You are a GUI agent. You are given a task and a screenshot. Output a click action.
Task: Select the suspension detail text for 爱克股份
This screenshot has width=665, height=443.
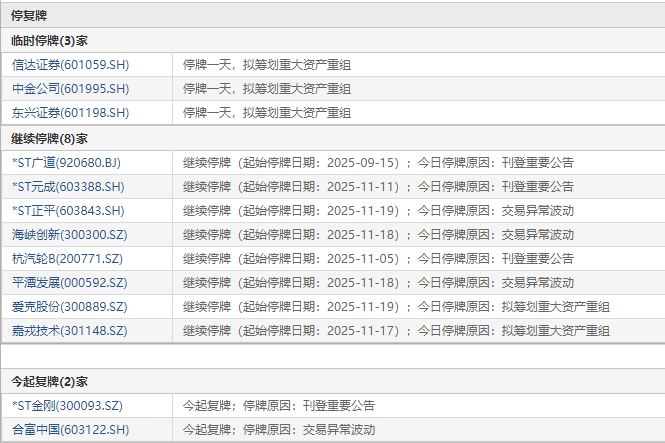point(396,307)
